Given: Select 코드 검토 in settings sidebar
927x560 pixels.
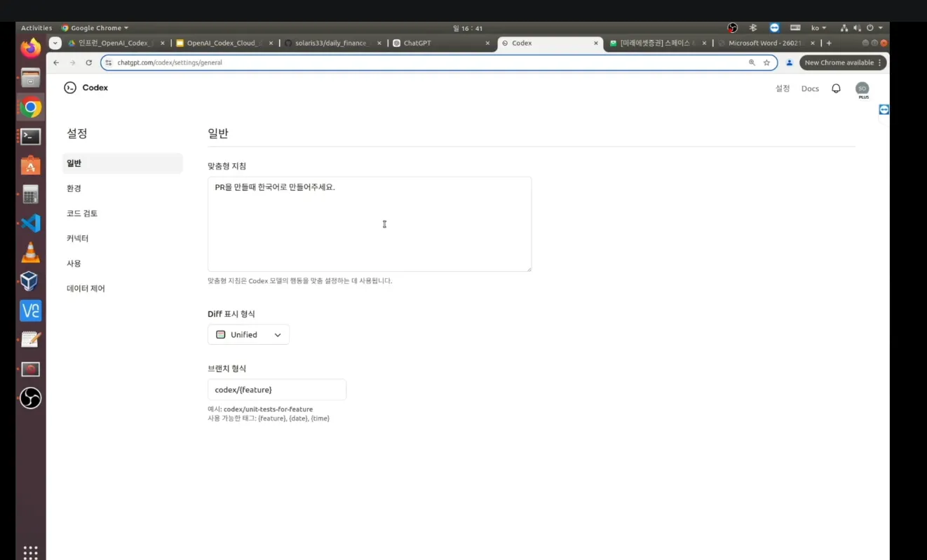Looking at the screenshot, I should coord(123,213).
